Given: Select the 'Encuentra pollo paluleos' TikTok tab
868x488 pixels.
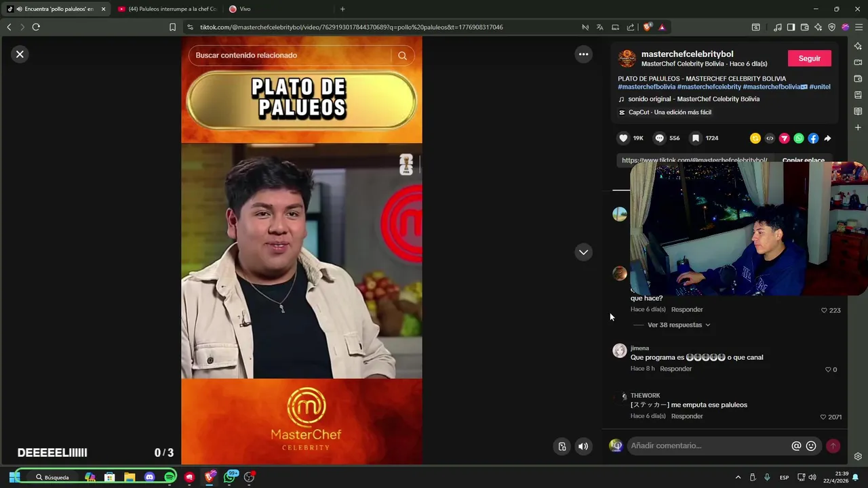Looking at the screenshot, I should point(54,9).
